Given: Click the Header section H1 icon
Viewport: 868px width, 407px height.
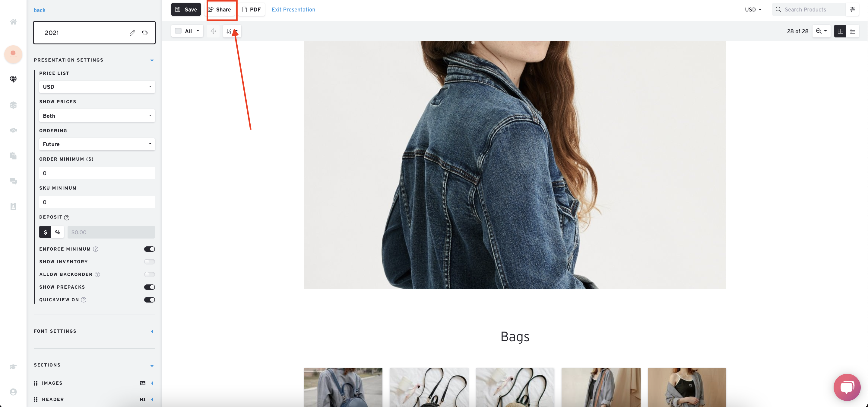Looking at the screenshot, I should pos(143,399).
